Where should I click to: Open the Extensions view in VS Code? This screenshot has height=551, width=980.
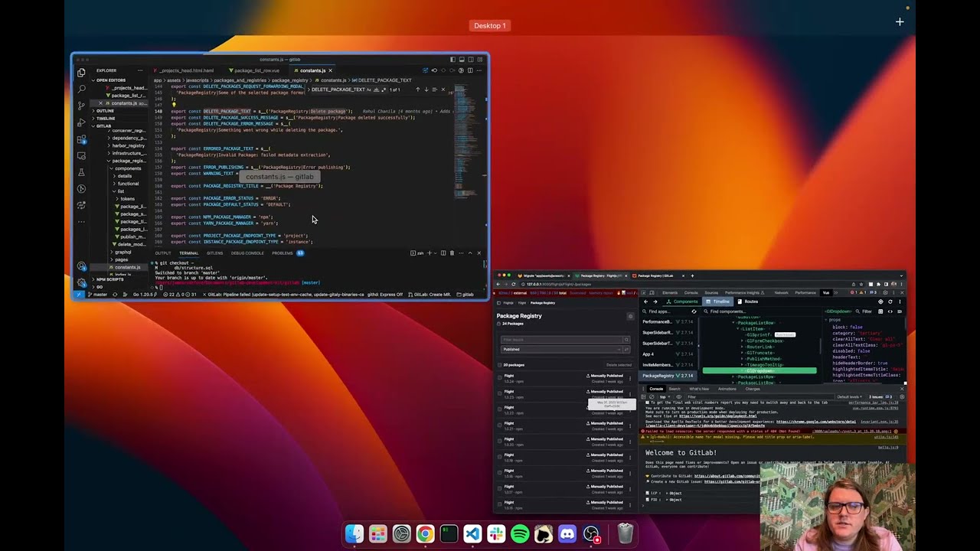(81, 139)
